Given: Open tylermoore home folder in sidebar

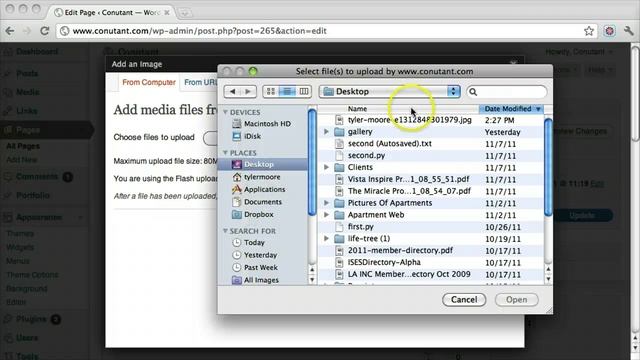Looking at the screenshot, I should point(256,177).
